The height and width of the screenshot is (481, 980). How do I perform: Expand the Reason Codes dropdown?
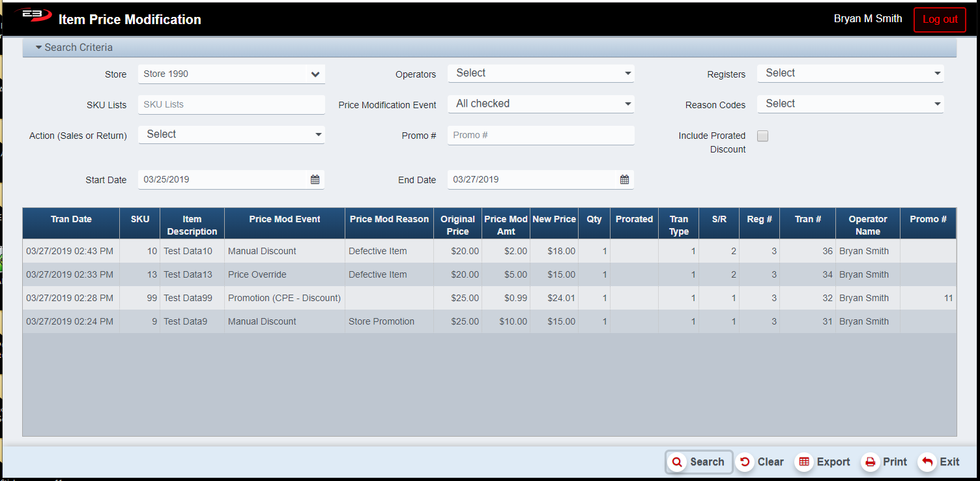click(x=850, y=104)
